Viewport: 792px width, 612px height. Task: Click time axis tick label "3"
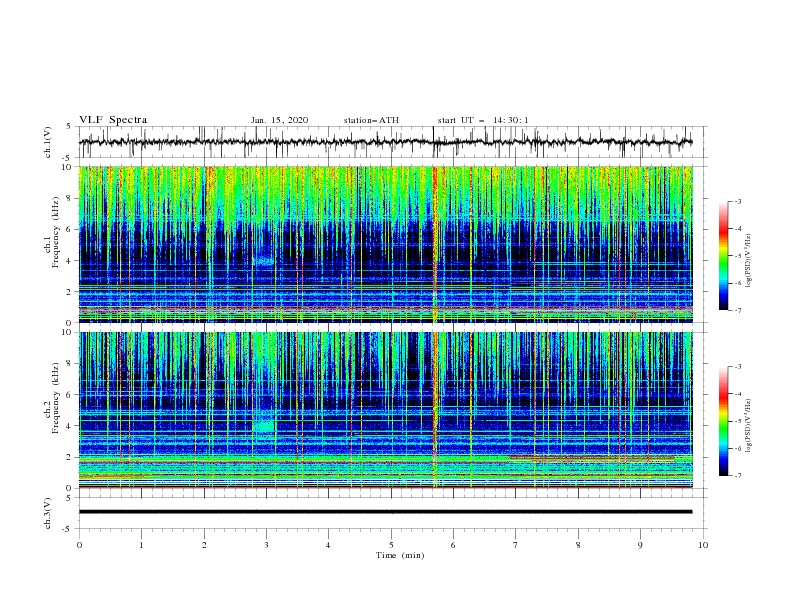tap(266, 545)
